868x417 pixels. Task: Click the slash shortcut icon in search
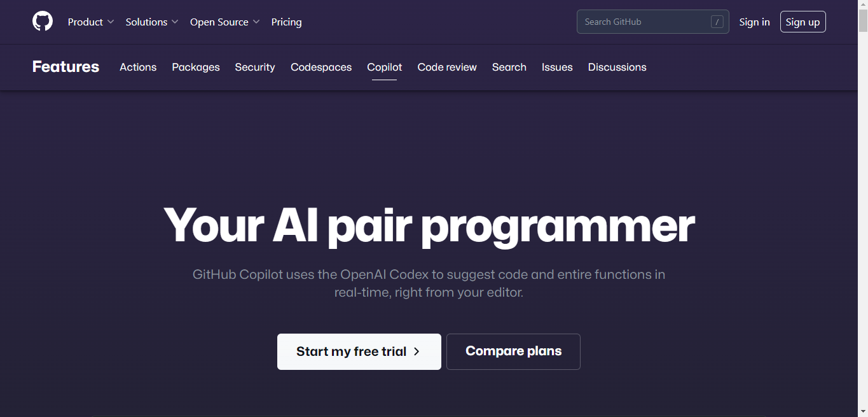717,22
